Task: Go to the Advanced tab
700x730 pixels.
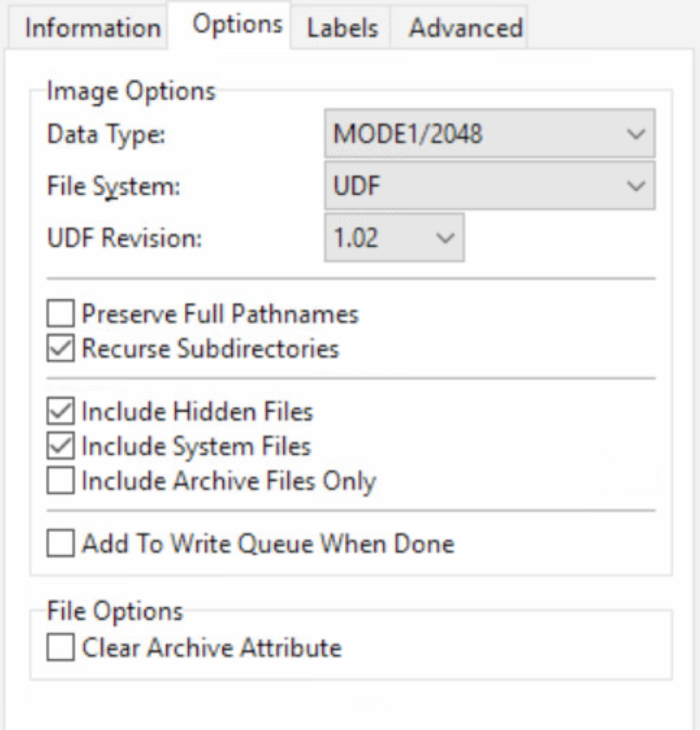Action: pyautogui.click(x=466, y=27)
